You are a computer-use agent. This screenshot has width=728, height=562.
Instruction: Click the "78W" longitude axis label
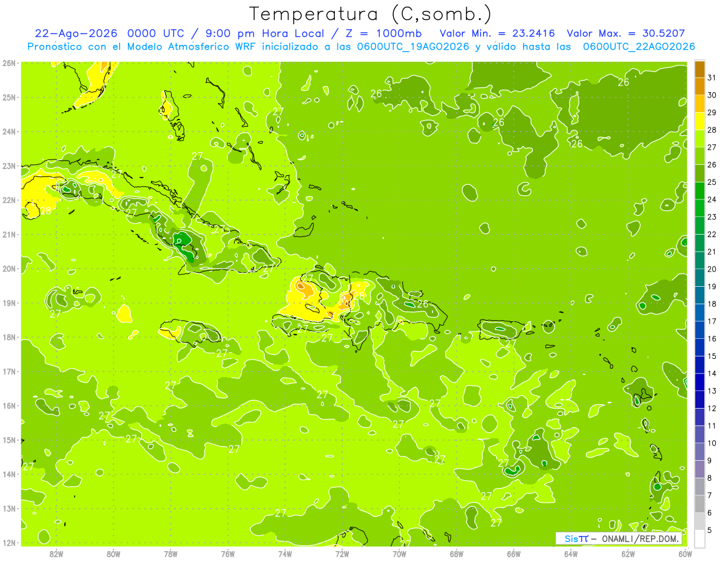[x=170, y=554]
